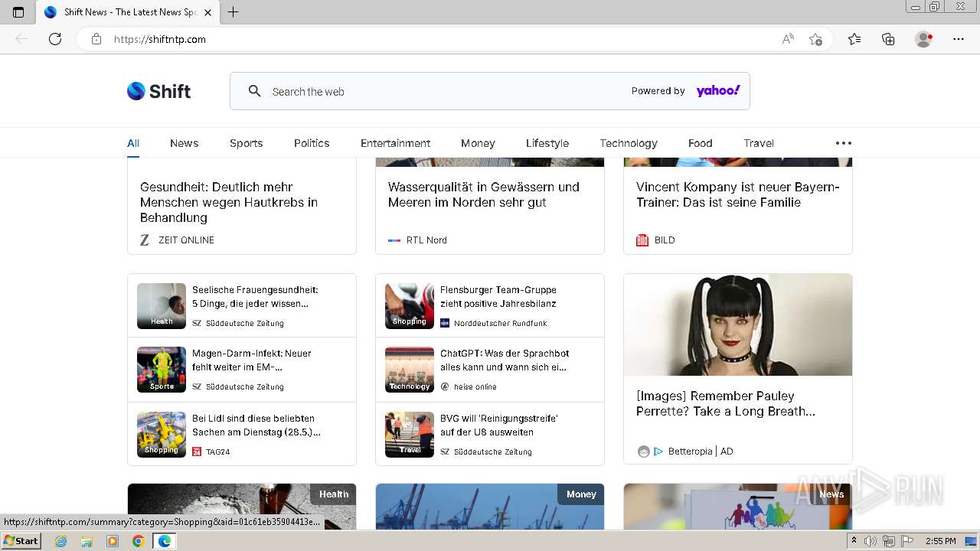
Task: Click the TAG24 source icon
Action: (197, 452)
